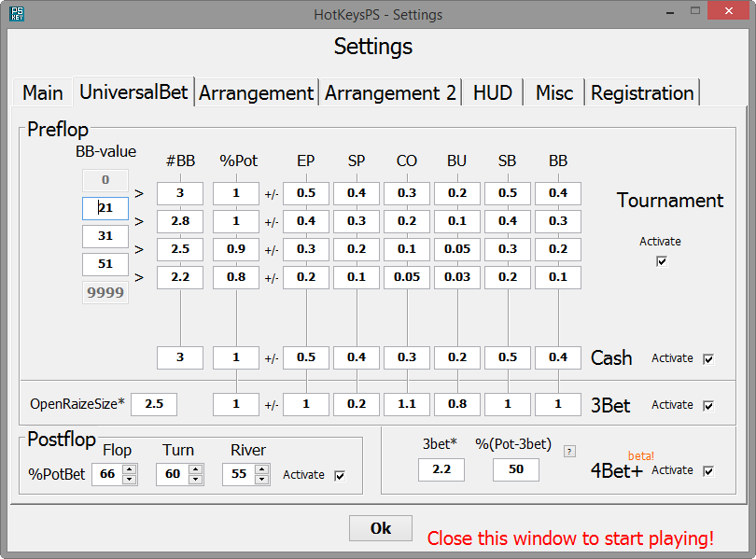Image resolution: width=756 pixels, height=559 pixels.
Task: Focus the EP column field showing 0.2
Action: (306, 277)
